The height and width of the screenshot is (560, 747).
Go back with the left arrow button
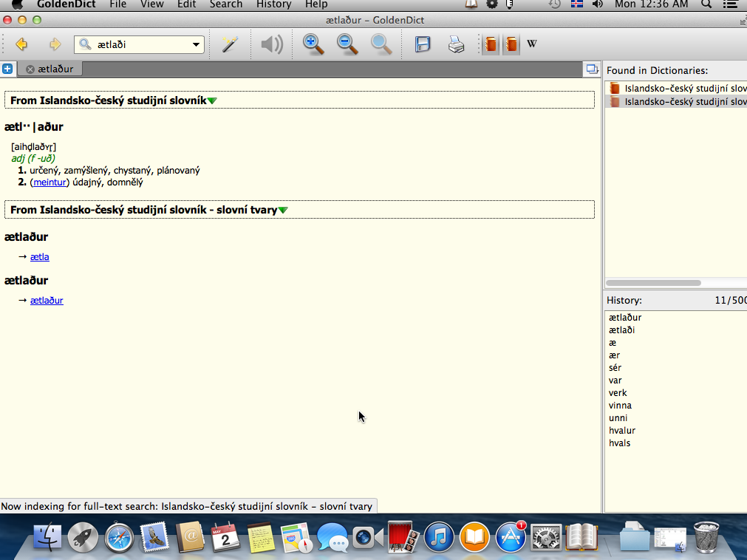(21, 44)
